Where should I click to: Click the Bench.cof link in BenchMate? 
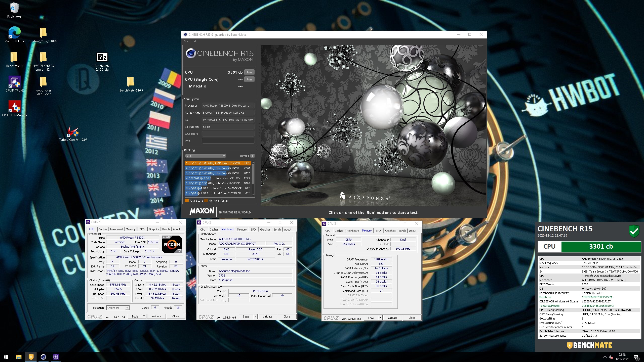coord(545,297)
